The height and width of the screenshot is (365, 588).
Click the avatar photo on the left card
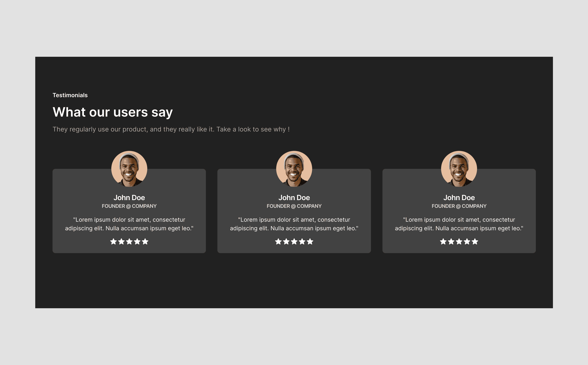click(x=129, y=169)
